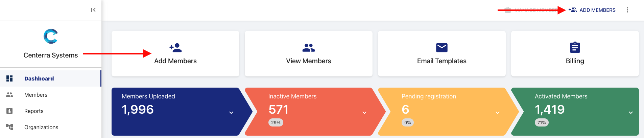
Task: Open the Add Members card
Action: (x=175, y=54)
